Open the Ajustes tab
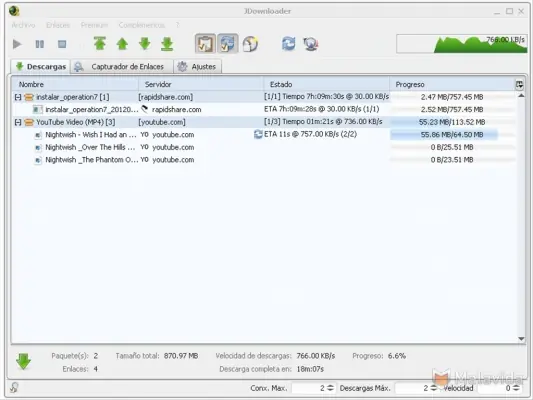Screen dimensions: 533x400 198,67
